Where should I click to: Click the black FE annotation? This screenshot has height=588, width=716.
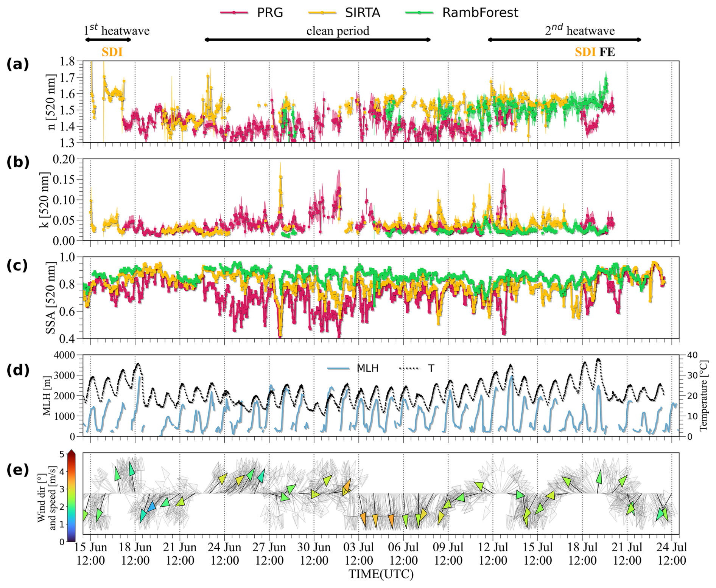[x=607, y=52]
